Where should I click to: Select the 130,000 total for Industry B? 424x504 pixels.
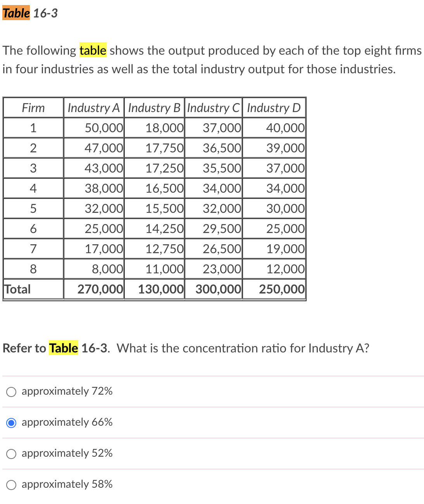coord(160,289)
